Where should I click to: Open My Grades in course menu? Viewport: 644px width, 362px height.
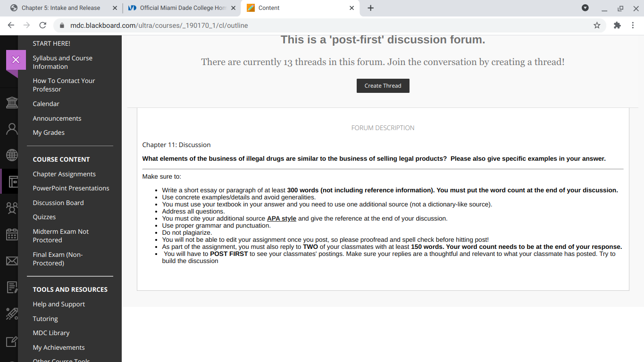point(49,132)
